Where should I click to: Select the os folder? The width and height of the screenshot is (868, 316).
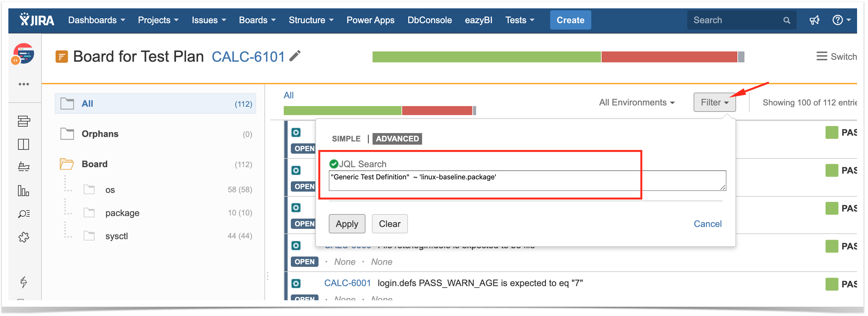tap(110, 190)
